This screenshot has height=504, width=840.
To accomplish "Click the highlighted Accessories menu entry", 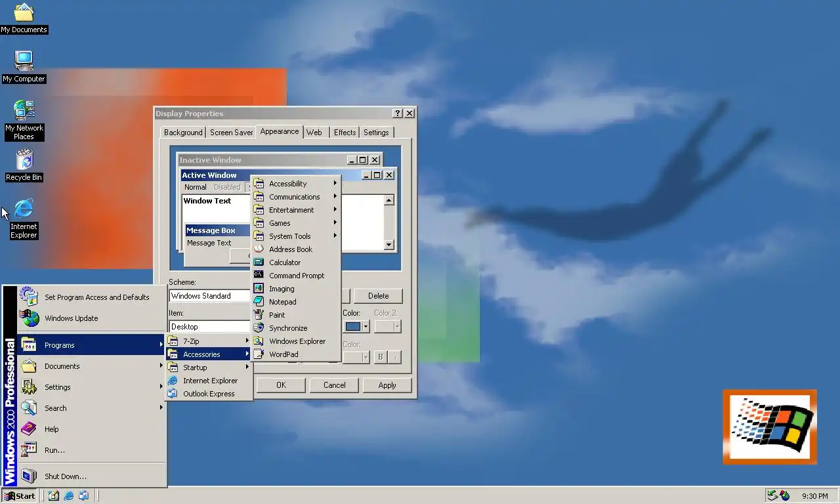I will click(x=209, y=354).
